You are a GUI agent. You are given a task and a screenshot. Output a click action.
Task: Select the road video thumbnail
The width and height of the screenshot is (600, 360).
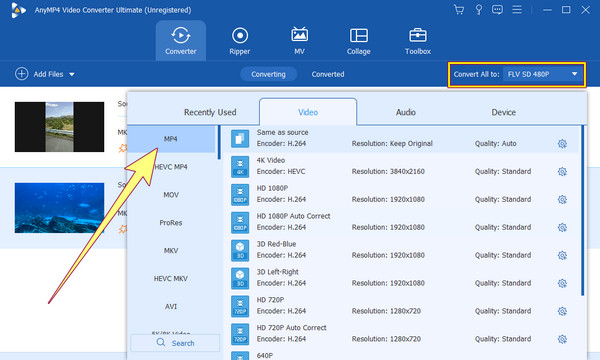point(59,127)
